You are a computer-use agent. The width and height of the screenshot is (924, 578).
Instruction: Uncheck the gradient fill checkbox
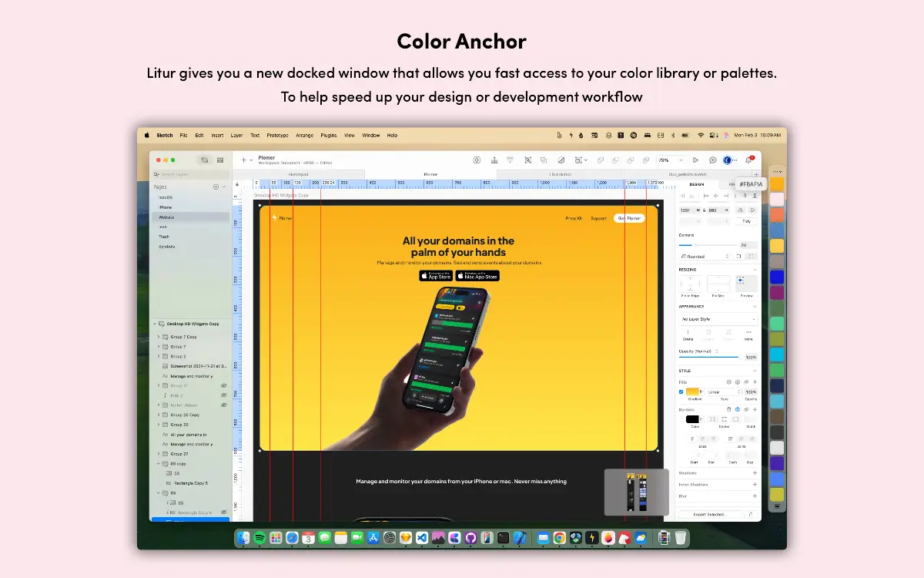(x=681, y=392)
